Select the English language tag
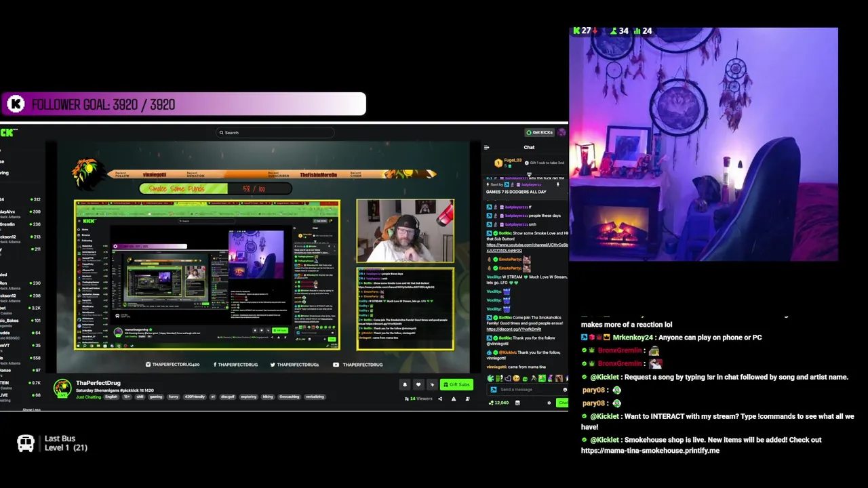 pos(111,396)
